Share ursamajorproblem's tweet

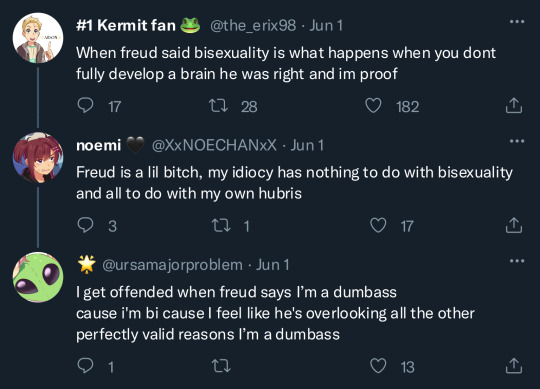coord(514,366)
